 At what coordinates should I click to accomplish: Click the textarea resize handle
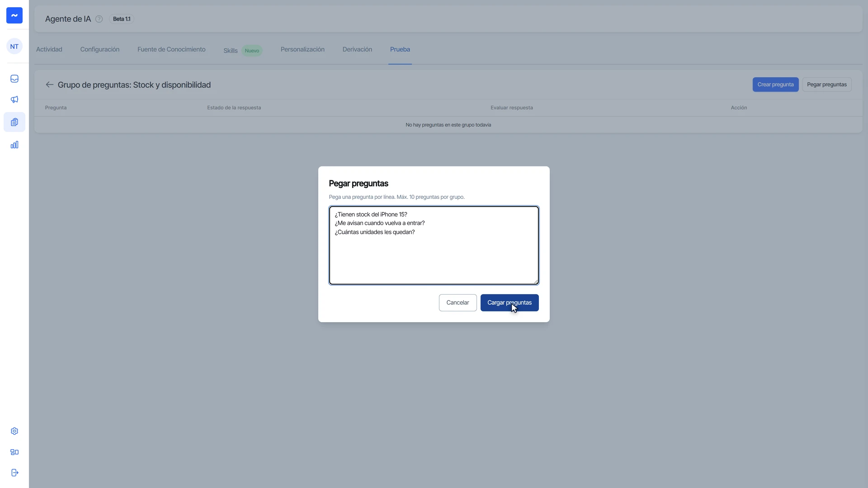click(536, 282)
